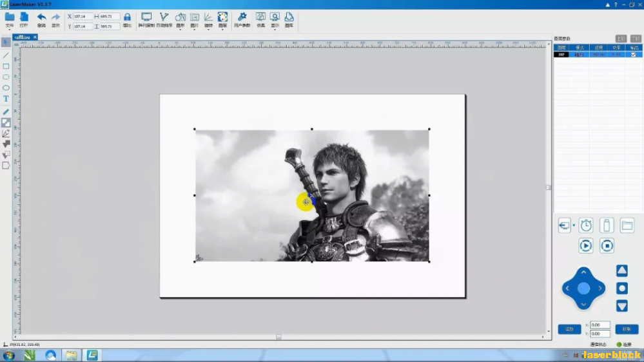Raise the Z axis triangle button
Viewport: 644px width, 362px height.
coord(622,271)
